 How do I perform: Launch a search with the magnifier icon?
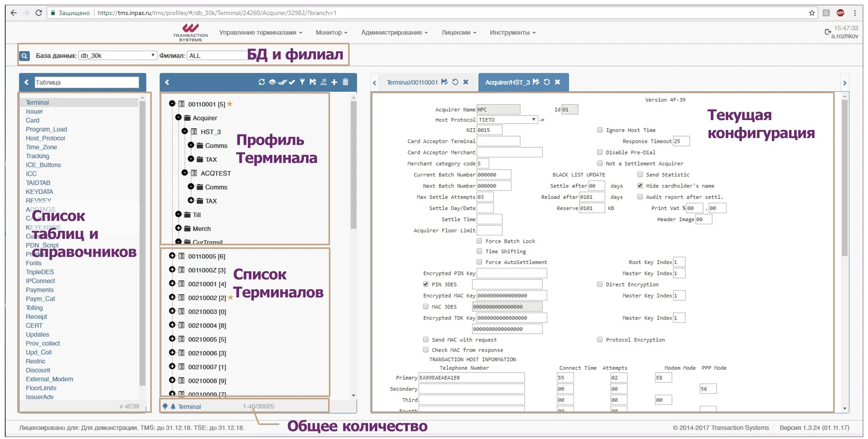coord(24,56)
